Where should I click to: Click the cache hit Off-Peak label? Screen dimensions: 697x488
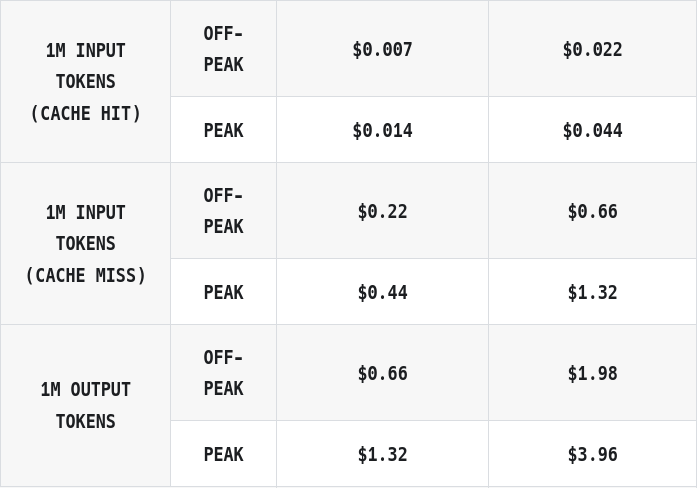(224, 49)
